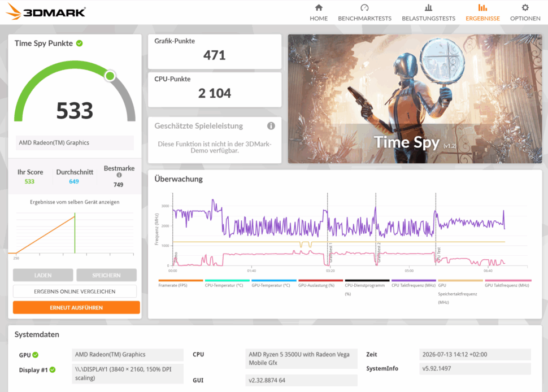Image resolution: width=548 pixels, height=392 pixels.
Task: Click Bestmarke value 749
Action: (x=118, y=185)
